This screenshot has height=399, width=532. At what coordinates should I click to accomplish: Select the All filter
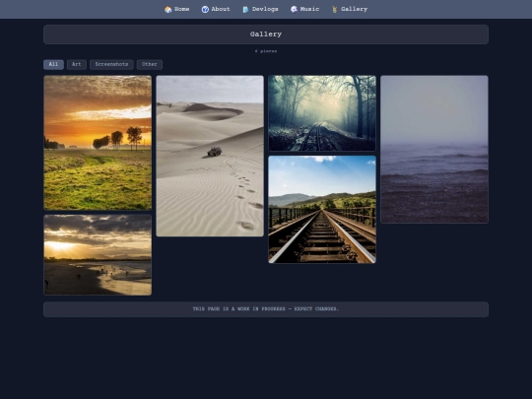click(53, 64)
